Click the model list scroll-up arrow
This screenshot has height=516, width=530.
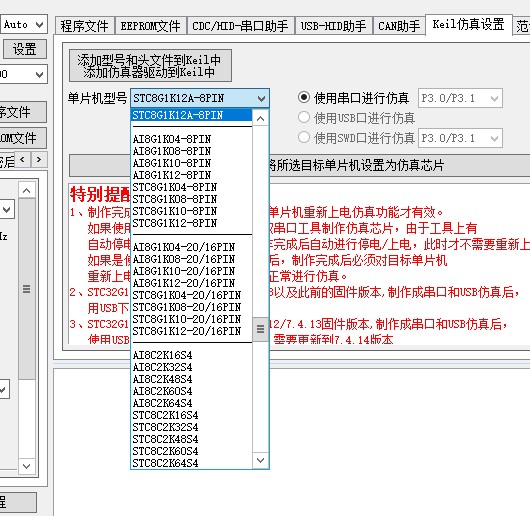[260, 118]
